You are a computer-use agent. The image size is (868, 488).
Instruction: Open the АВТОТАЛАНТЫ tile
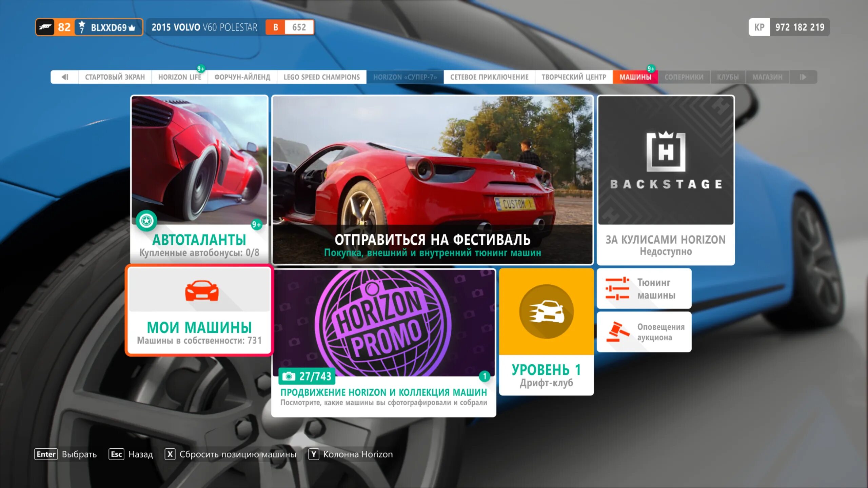(199, 180)
